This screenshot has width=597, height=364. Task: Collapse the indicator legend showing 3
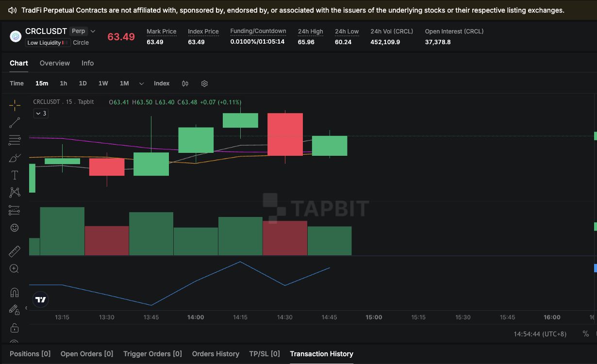pyautogui.click(x=41, y=113)
